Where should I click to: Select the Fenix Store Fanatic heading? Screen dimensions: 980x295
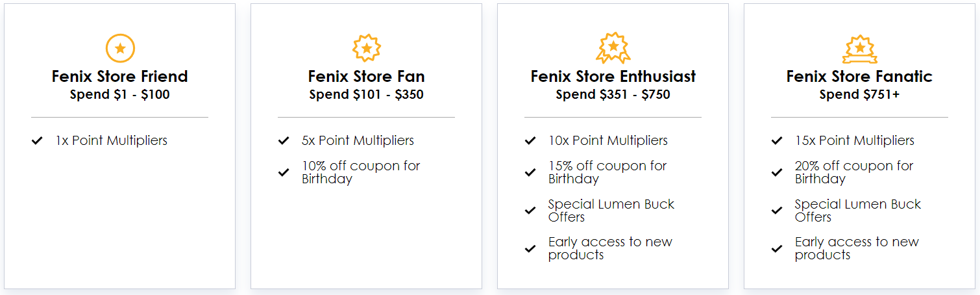coord(860,76)
